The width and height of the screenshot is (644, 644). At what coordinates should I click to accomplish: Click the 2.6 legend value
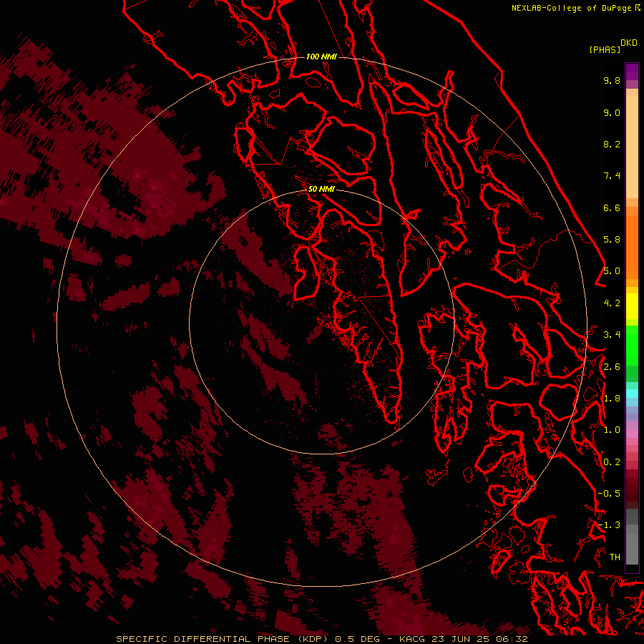(612, 367)
